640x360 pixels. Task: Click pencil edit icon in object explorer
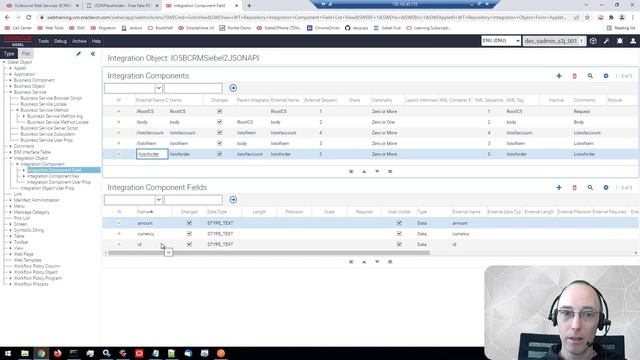click(78, 53)
